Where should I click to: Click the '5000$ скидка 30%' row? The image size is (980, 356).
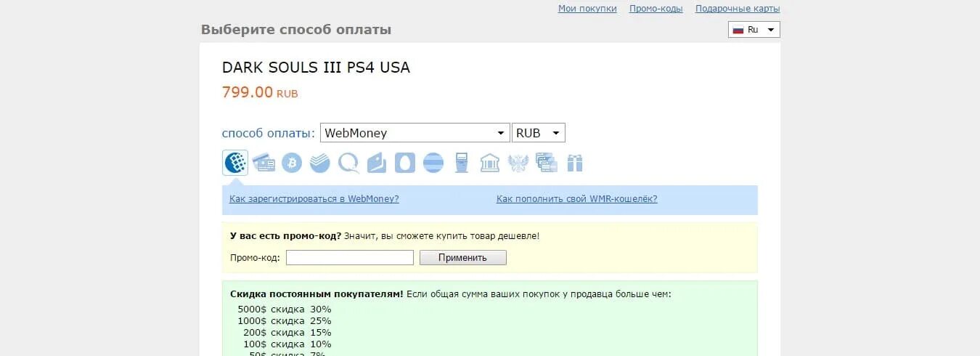click(x=284, y=309)
